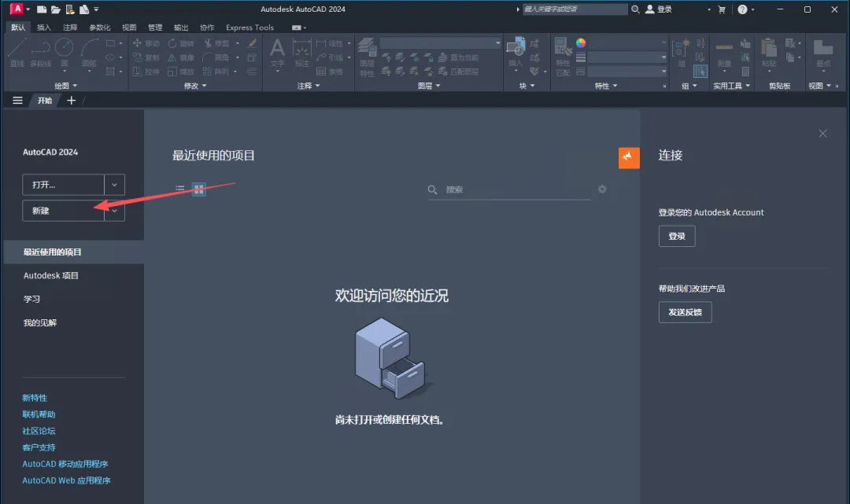The width and height of the screenshot is (850, 504).
Task: Open the 插入 ribbon tab
Action: pyautogui.click(x=44, y=27)
